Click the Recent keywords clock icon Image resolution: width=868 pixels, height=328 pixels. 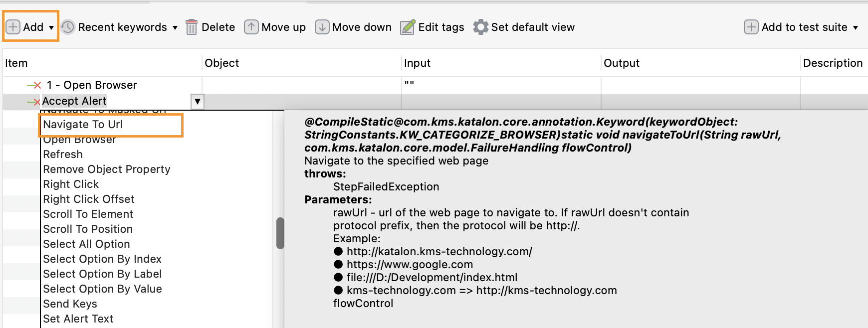coord(68,27)
